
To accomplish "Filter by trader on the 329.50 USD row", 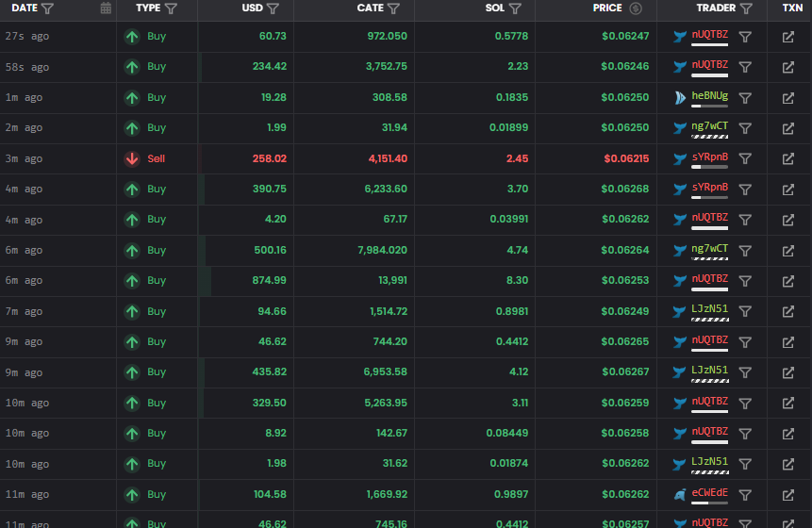I will pyautogui.click(x=745, y=404).
